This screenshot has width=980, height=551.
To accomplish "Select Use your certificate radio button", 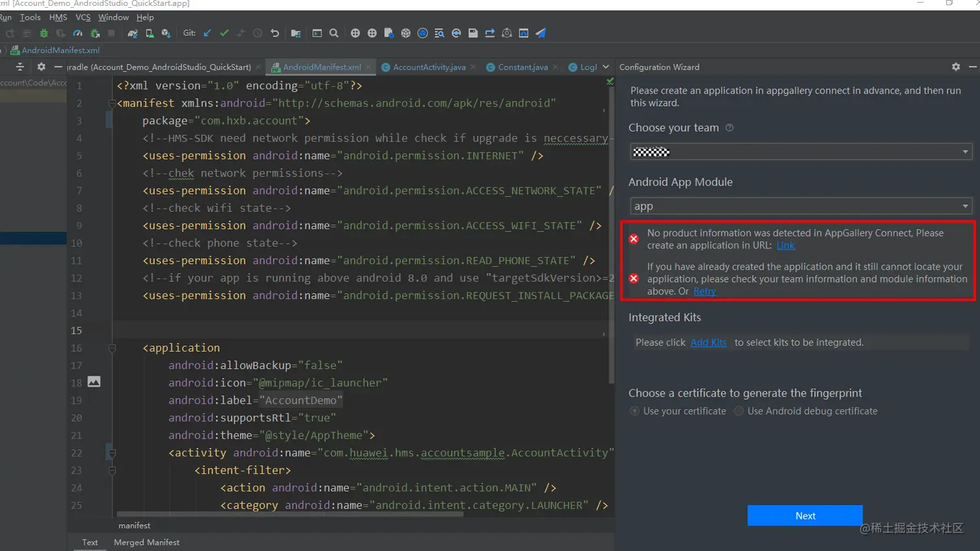I will pos(635,411).
